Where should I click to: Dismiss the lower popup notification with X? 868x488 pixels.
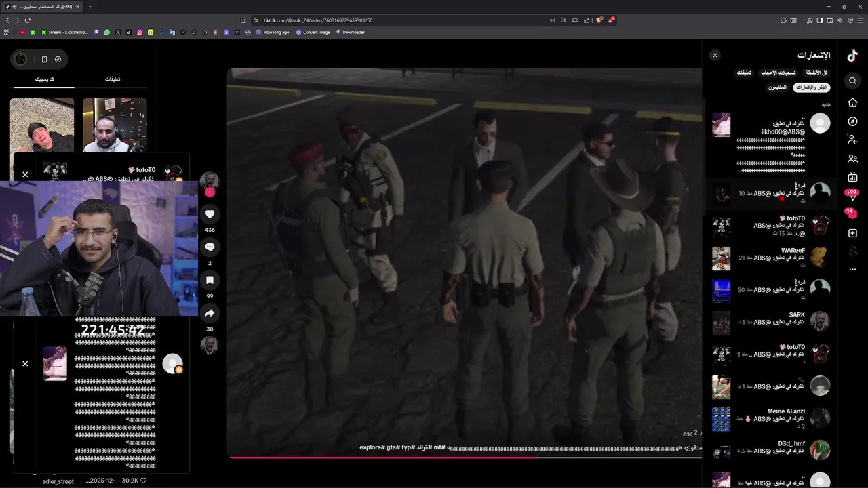(25, 363)
